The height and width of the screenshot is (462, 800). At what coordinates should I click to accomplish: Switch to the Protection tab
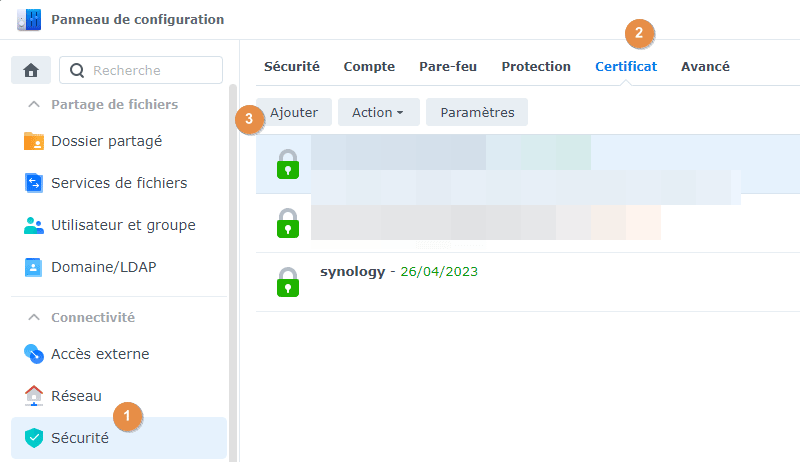[x=536, y=67]
